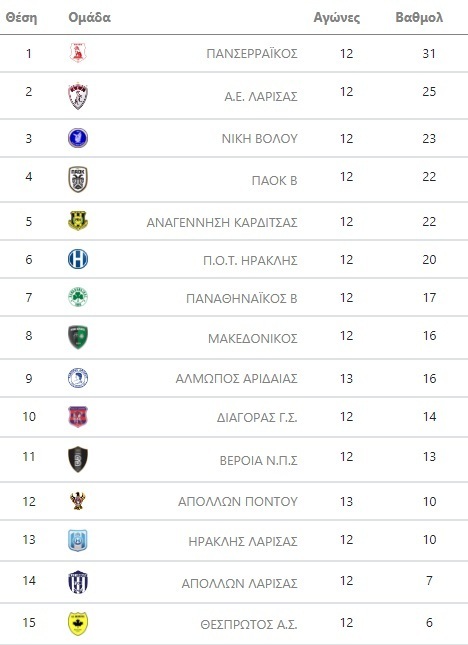Click the ΠΑΝΣΕΡΡΑΪΚΟΣ team name

pos(252,53)
